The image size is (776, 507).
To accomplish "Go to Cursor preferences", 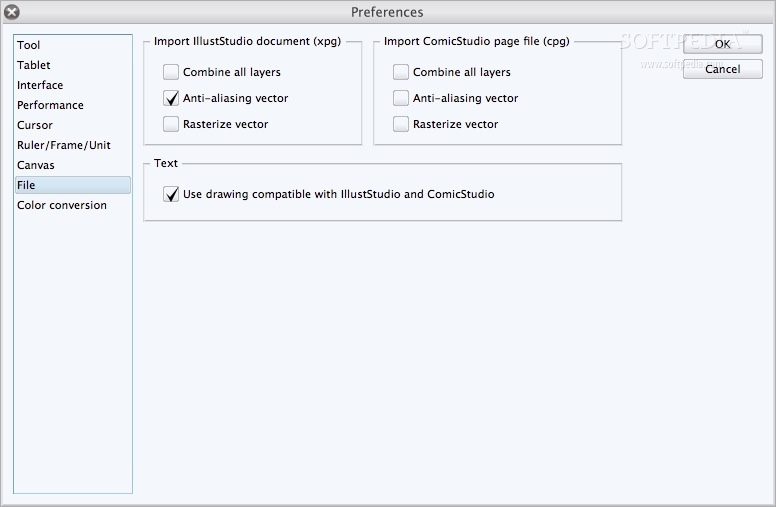I will [35, 125].
